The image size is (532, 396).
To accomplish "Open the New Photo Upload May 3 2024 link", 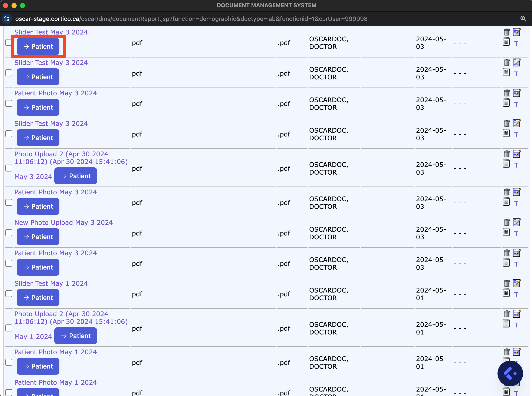I will point(63,222).
